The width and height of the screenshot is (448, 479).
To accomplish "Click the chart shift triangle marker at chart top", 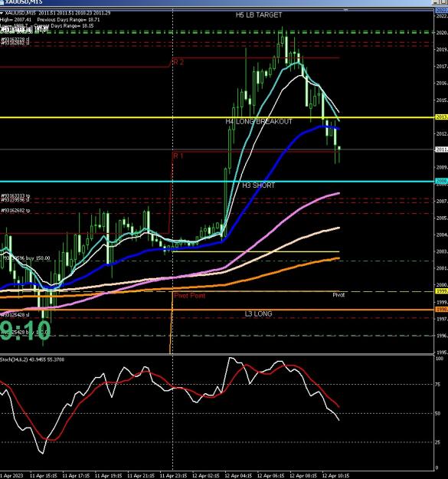I will (x=346, y=10).
